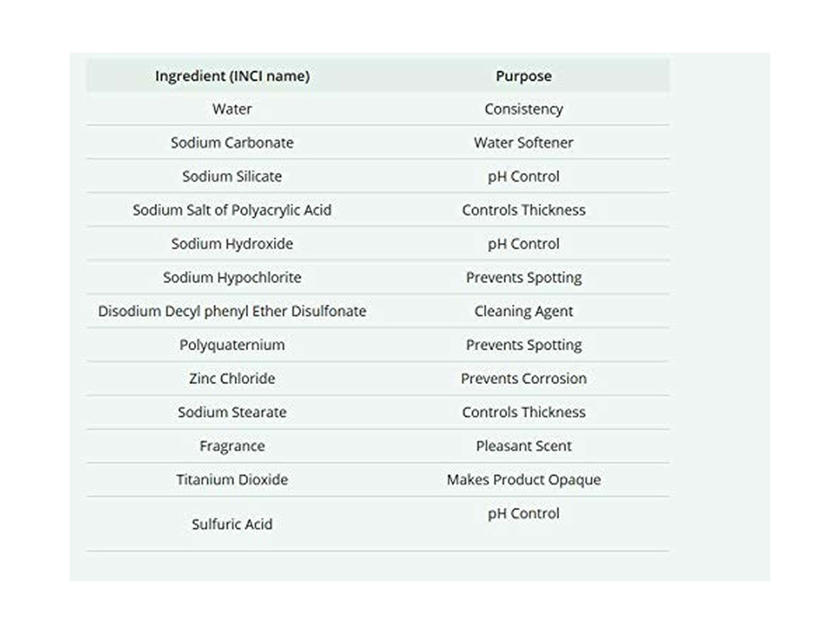Click the Fragrance ingredient cell
This screenshot has width=840, height=634.
(232, 446)
